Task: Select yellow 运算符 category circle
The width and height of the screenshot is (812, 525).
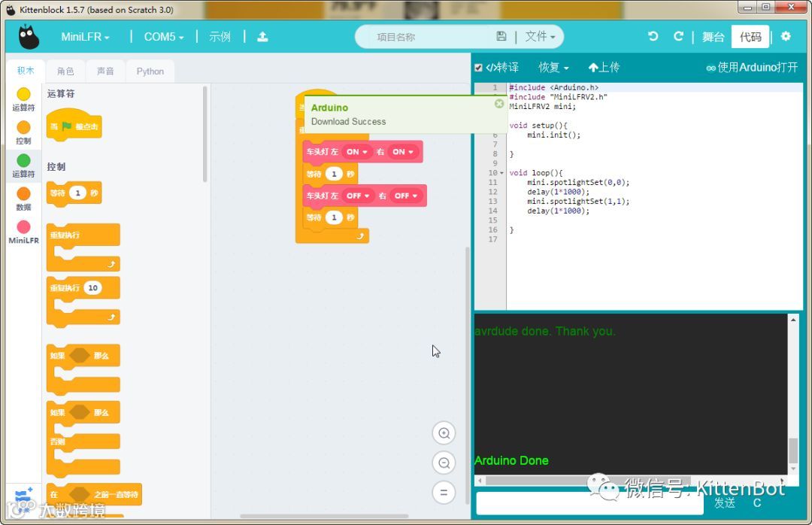Action: coord(23,94)
